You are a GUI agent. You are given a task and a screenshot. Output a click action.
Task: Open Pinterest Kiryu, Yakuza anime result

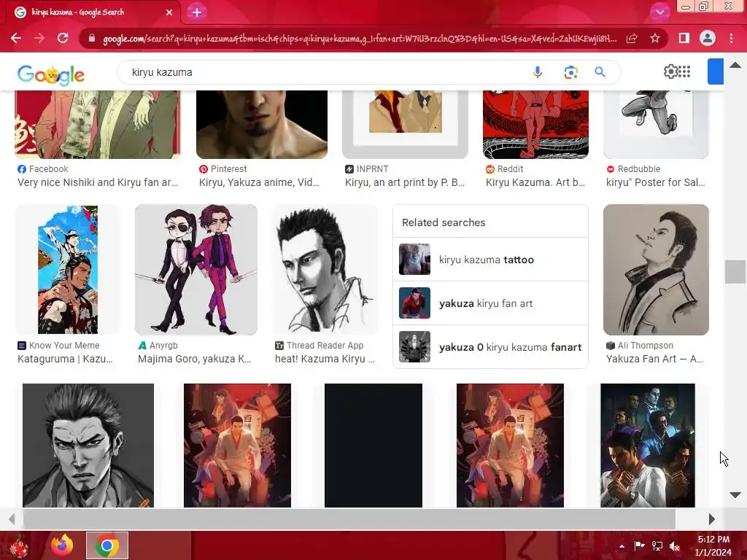(262, 125)
